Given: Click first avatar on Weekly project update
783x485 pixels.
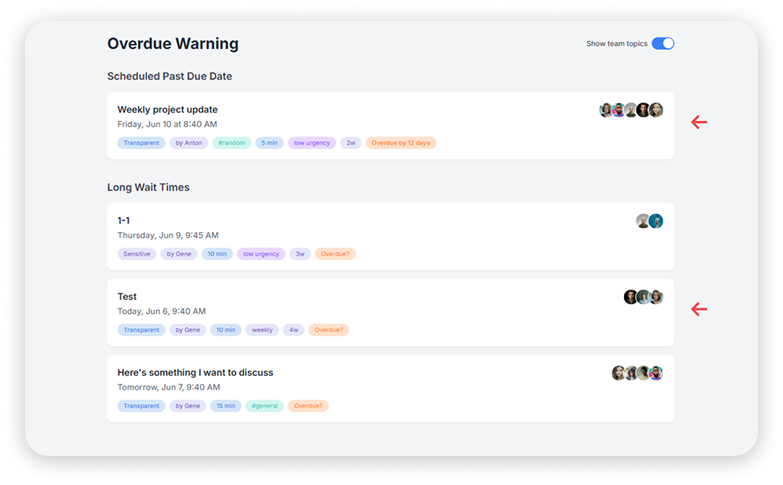Looking at the screenshot, I should point(606,110).
